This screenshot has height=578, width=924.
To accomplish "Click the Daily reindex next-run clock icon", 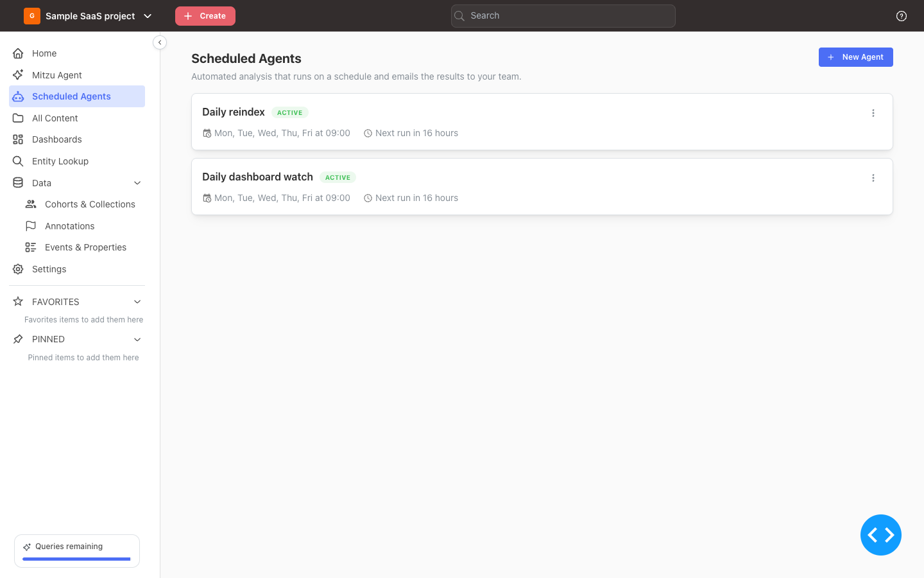I will (368, 134).
